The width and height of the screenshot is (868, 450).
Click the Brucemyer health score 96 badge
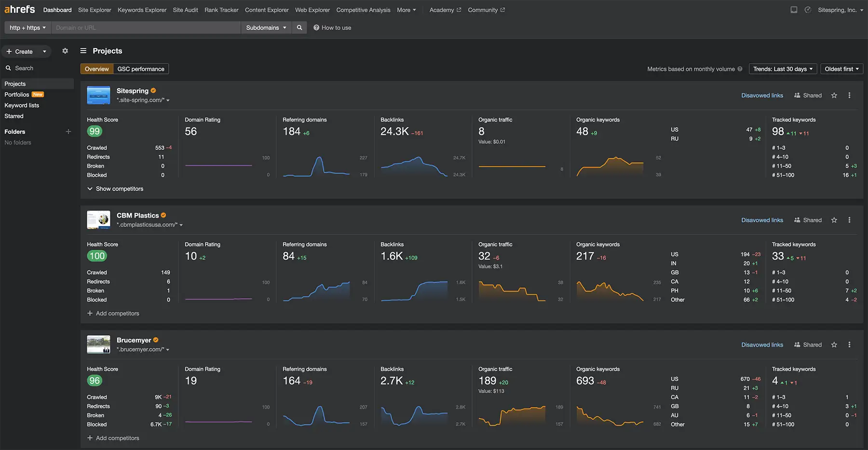[x=95, y=381]
